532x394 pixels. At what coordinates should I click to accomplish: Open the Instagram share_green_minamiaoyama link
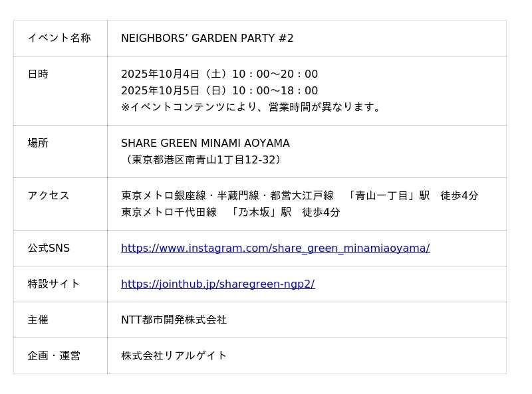(x=275, y=248)
